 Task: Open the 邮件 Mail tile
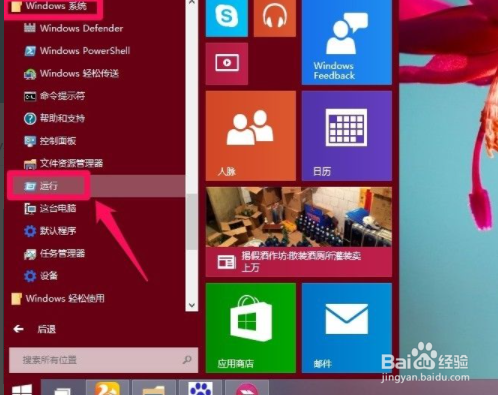[x=347, y=328]
